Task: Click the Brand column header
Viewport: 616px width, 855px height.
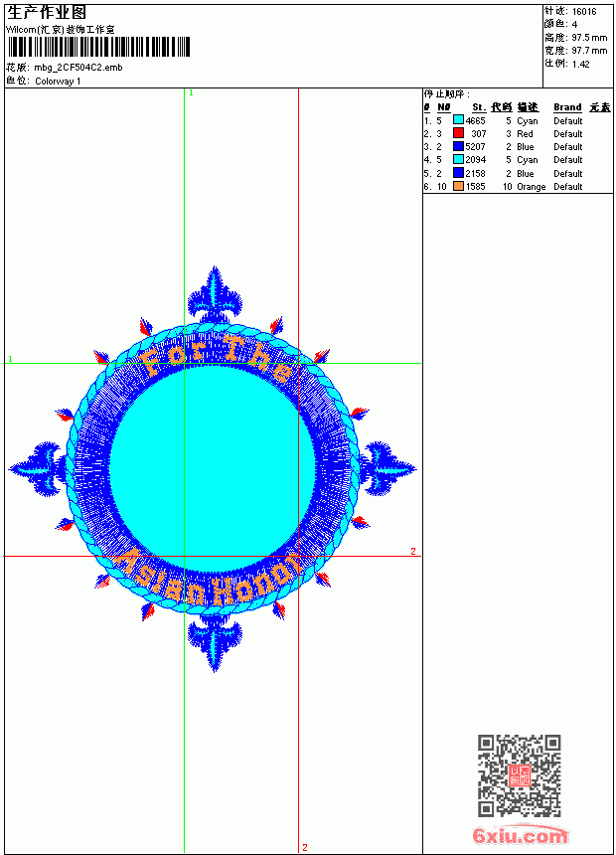Action: pyautogui.click(x=567, y=107)
